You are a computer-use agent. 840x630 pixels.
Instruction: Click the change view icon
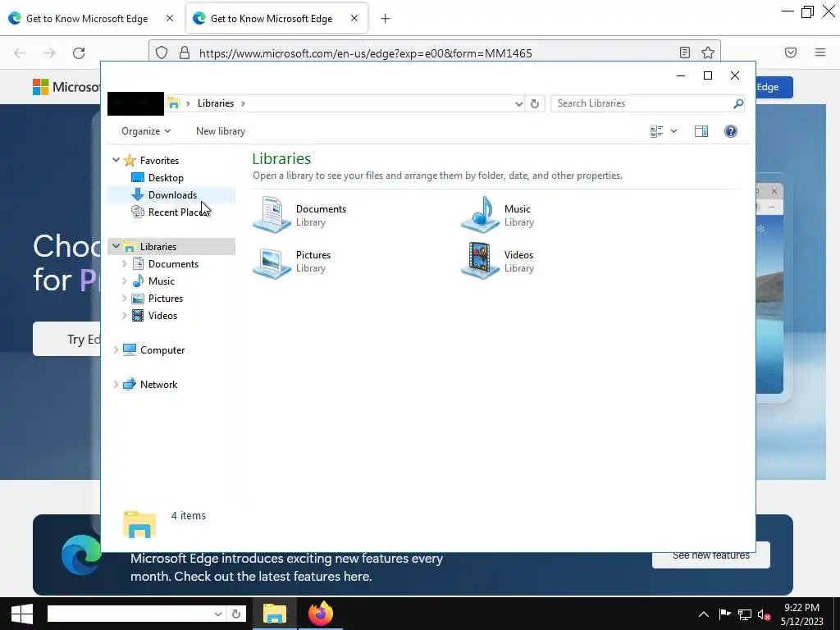[x=656, y=131]
